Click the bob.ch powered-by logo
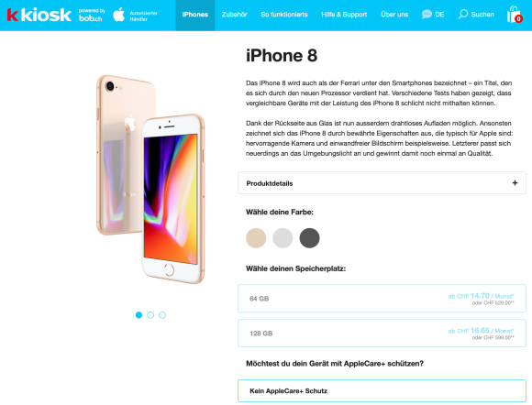 point(92,15)
